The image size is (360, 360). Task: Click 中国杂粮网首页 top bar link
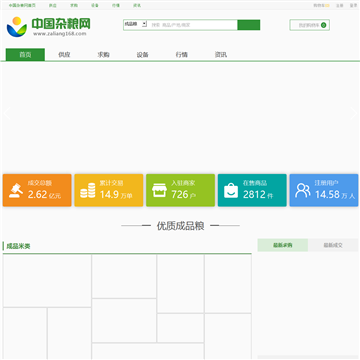click(x=22, y=5)
